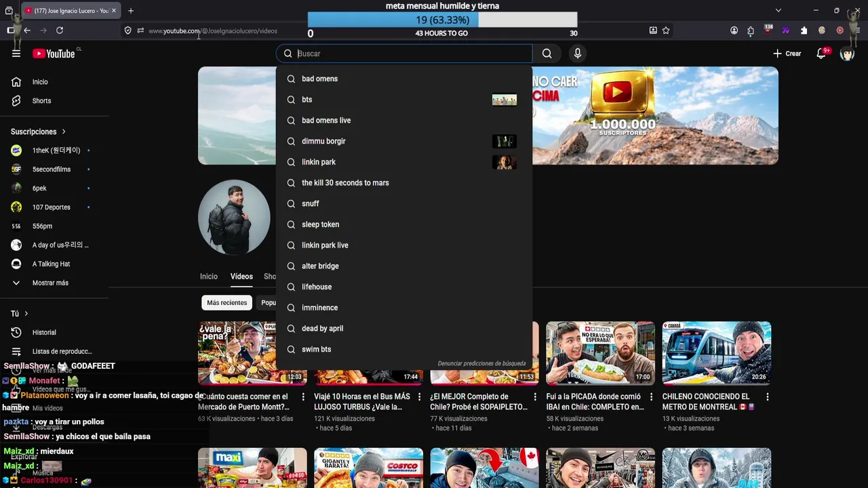
Task: Expand Suscripciones section chevron
Action: (64, 131)
